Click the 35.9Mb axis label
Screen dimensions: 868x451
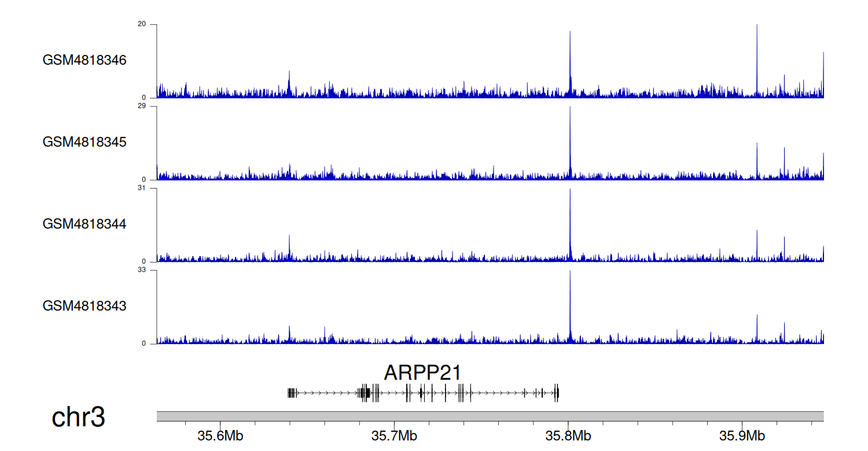coord(742,435)
